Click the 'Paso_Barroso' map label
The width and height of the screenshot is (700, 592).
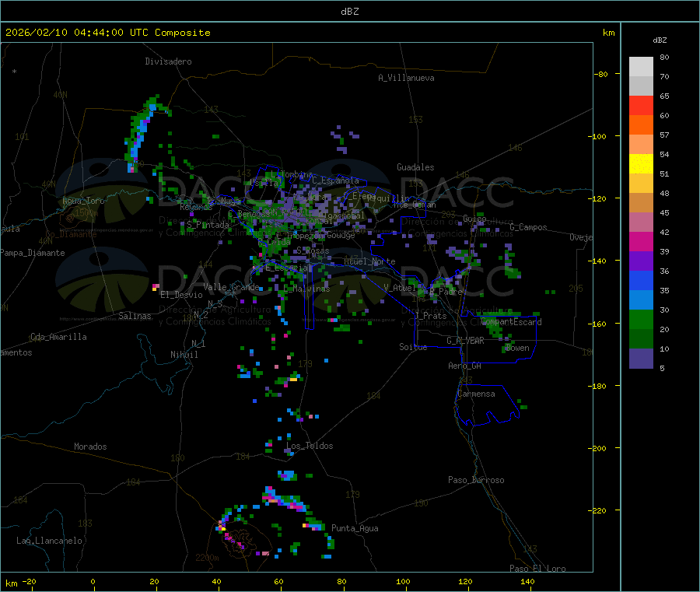click(476, 480)
